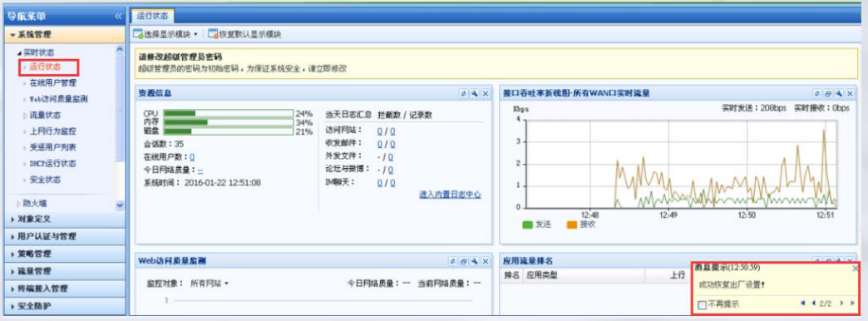Screen dimensions: 868x321
Task: Open 安全状态 in navigation tree
Action: click(x=46, y=180)
